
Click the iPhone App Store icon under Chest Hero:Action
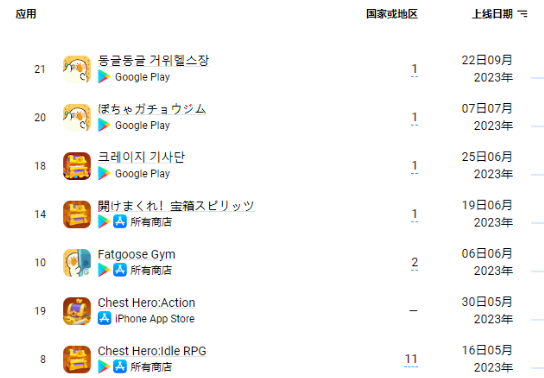click(x=104, y=318)
